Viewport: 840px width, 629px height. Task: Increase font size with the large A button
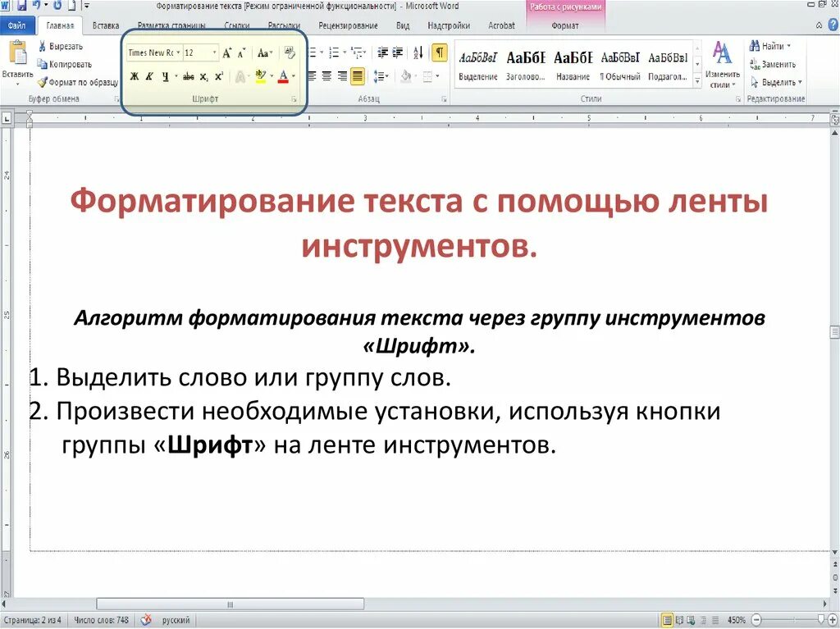(x=227, y=52)
